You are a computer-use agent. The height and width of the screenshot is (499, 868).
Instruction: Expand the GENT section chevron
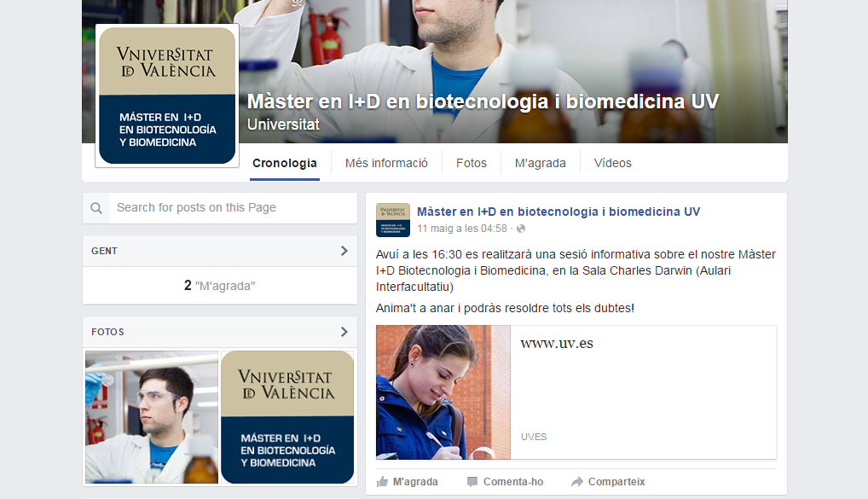(x=344, y=251)
